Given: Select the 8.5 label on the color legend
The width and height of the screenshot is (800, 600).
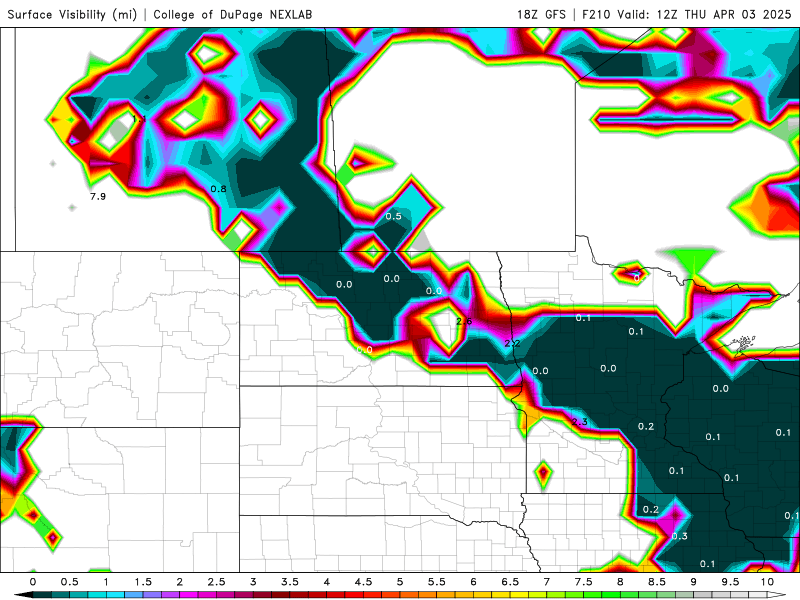Looking at the screenshot, I should point(657,582).
